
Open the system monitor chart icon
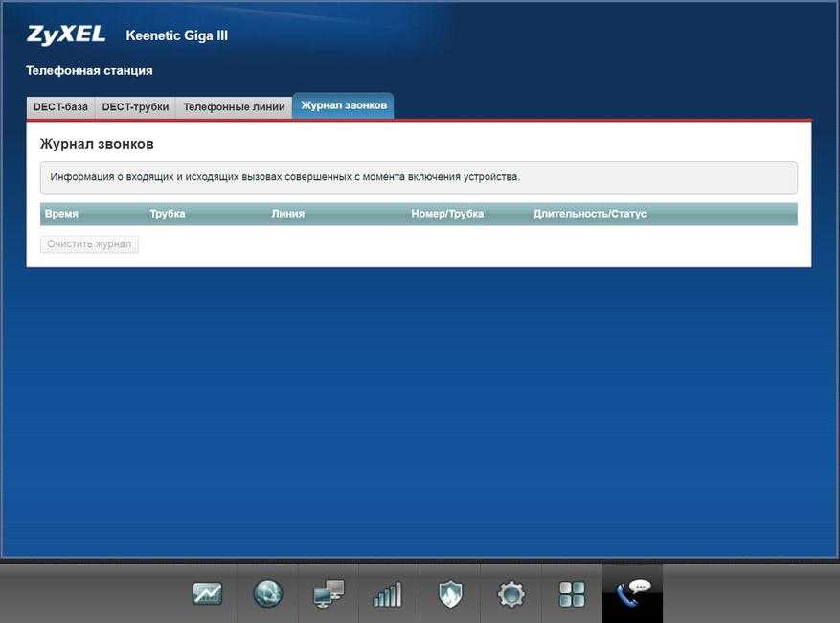tap(207, 594)
